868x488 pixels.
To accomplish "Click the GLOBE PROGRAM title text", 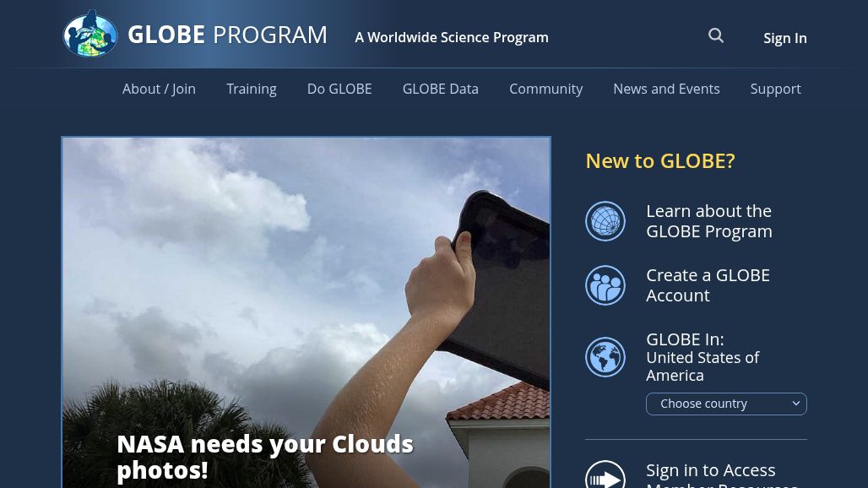I will tap(227, 35).
